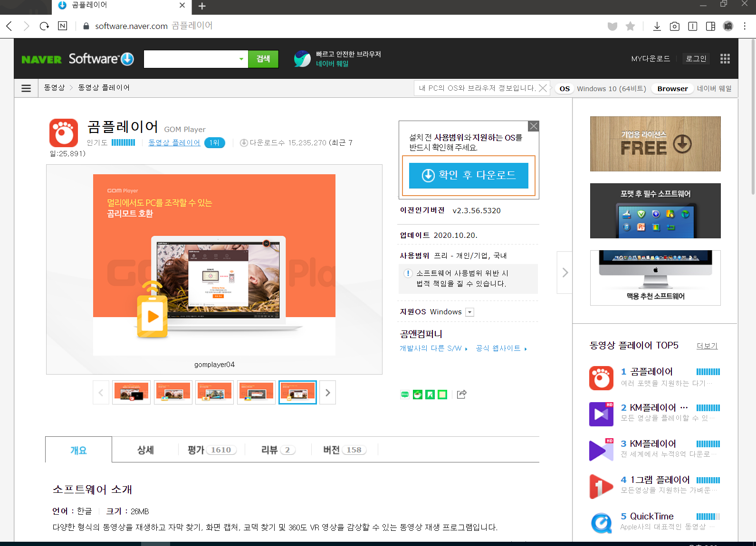Viewport: 756px width, 546px height.
Task: Close the PC OS info tooltip
Action: [x=543, y=88]
